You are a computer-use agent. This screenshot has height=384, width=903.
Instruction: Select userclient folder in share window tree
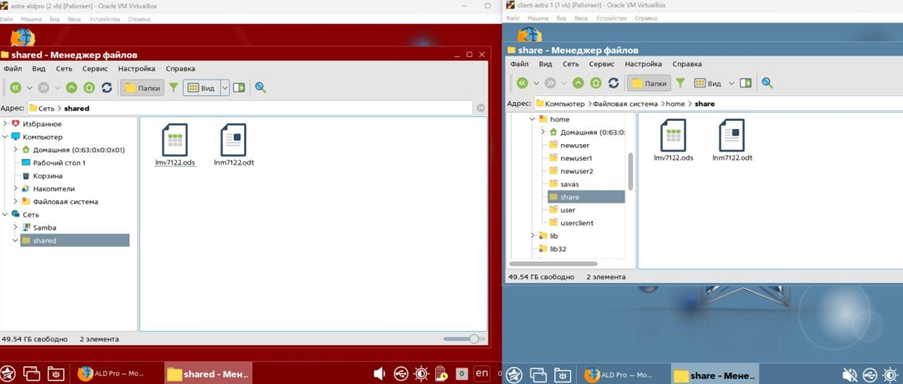571,222
